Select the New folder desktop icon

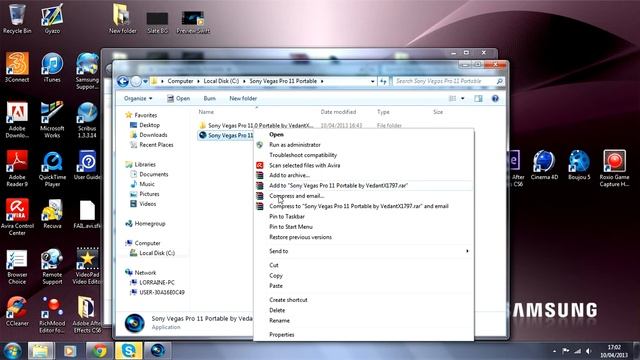[122, 18]
